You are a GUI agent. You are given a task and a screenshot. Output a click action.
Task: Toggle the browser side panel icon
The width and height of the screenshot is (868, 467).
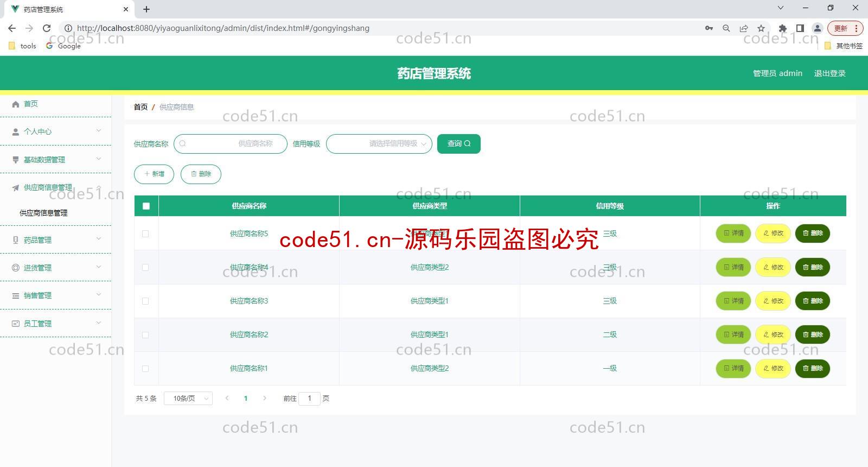800,28
